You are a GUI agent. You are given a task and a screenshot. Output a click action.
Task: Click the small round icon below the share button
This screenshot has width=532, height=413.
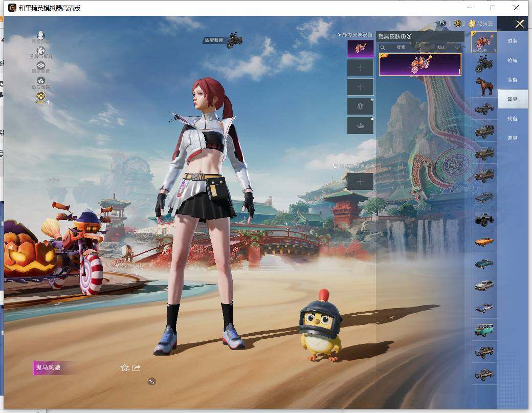[x=151, y=382]
